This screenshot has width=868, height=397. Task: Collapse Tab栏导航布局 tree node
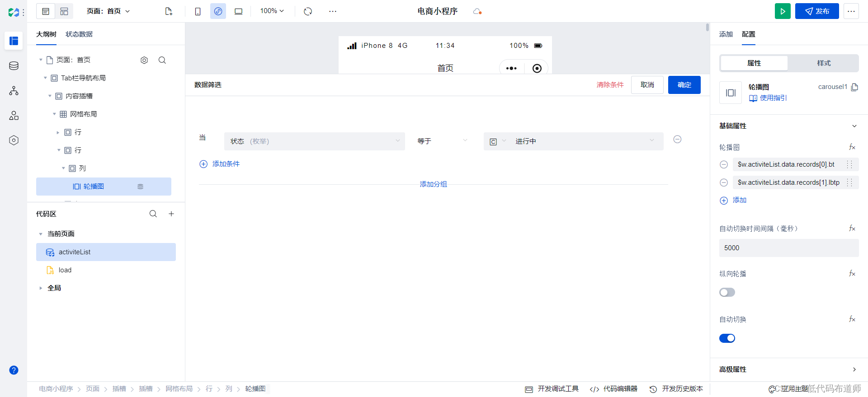45,78
